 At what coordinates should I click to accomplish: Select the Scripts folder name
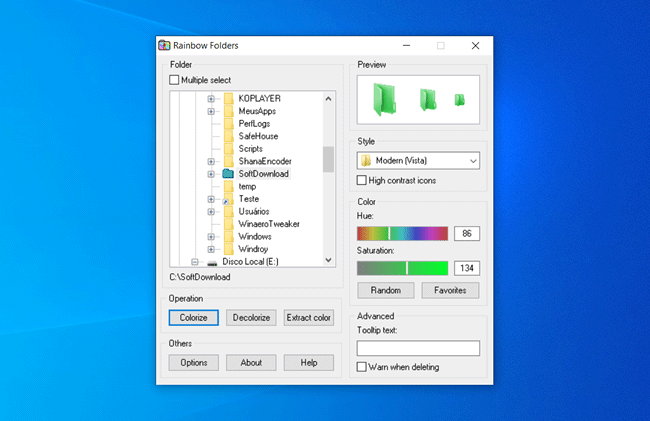[250, 148]
